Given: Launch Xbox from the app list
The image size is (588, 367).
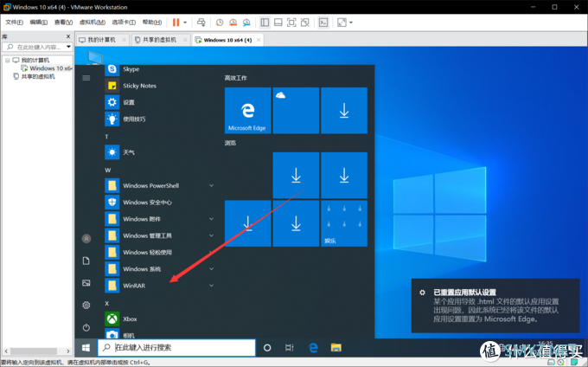Looking at the screenshot, I should pyautogui.click(x=161, y=319).
